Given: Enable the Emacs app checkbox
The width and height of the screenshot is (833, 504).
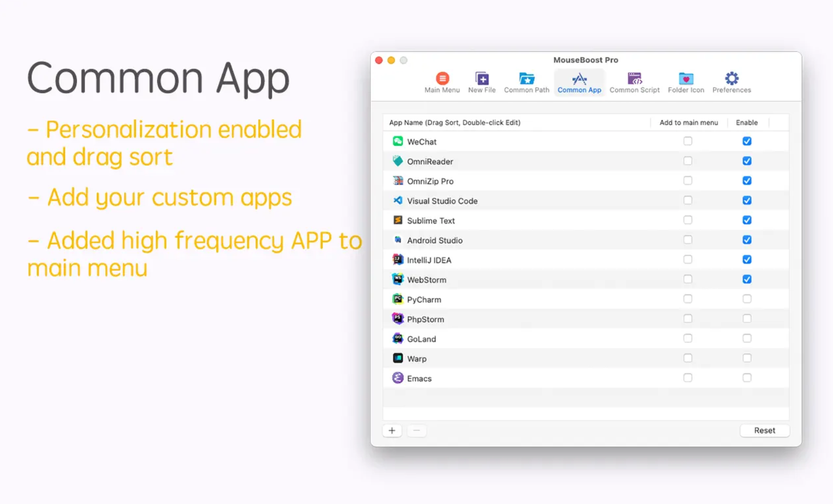Looking at the screenshot, I should pos(747,378).
